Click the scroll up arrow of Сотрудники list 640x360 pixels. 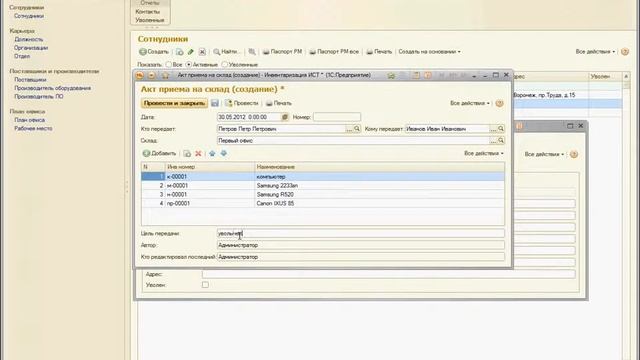626,76
